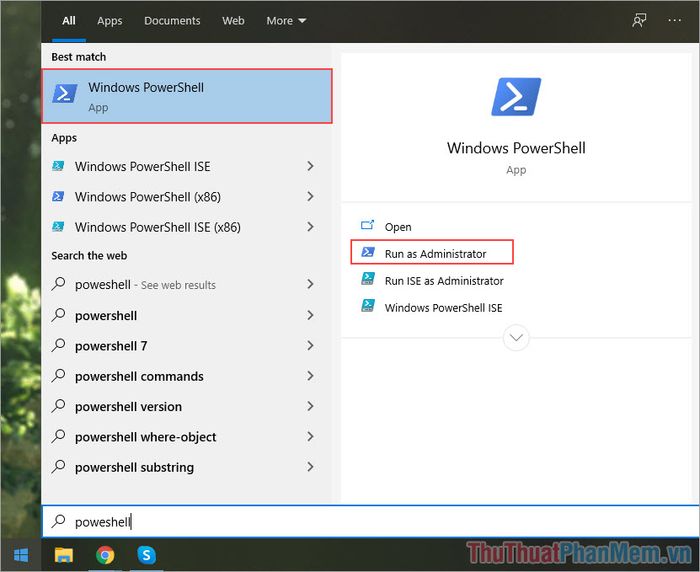
Task: Select Windows PowerShell ISE (x86) result
Action: pos(187,227)
